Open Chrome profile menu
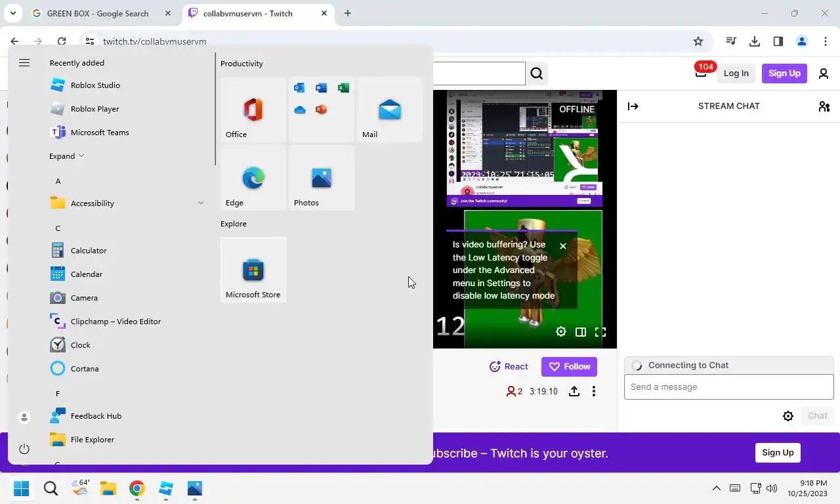The width and height of the screenshot is (840, 504). (802, 41)
